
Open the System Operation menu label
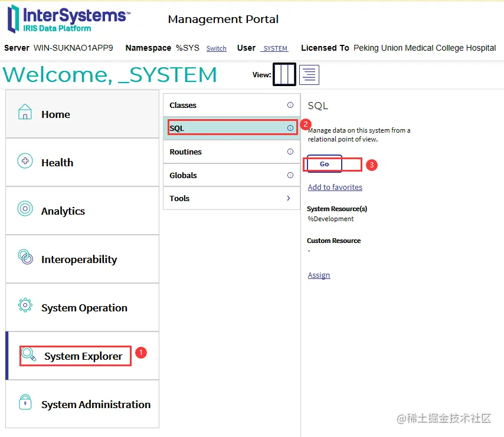(x=84, y=308)
